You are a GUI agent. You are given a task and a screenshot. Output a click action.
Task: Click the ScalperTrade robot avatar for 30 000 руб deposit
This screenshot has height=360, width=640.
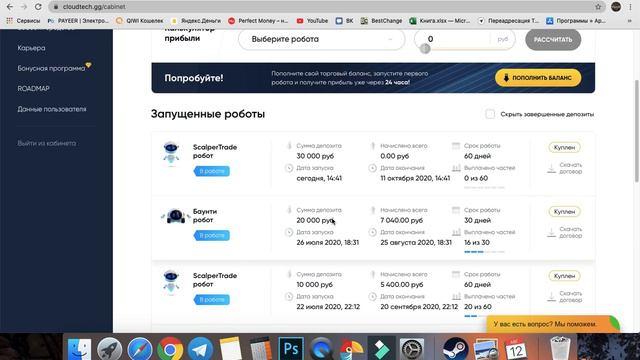pyautogui.click(x=171, y=153)
